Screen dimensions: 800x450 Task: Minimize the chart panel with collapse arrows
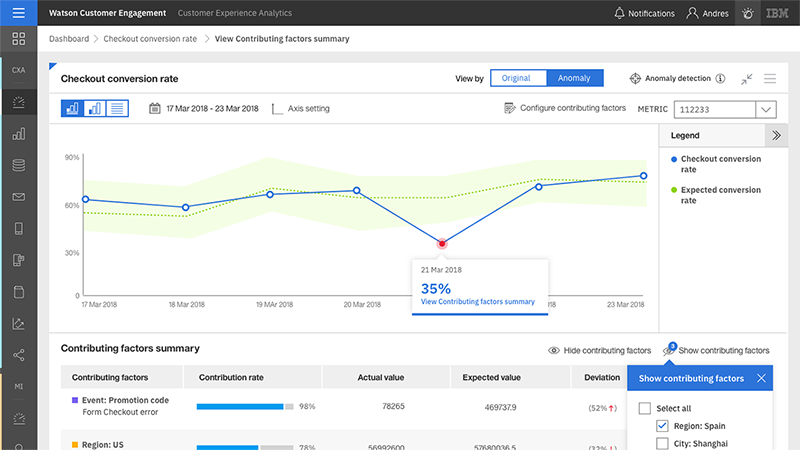point(746,79)
